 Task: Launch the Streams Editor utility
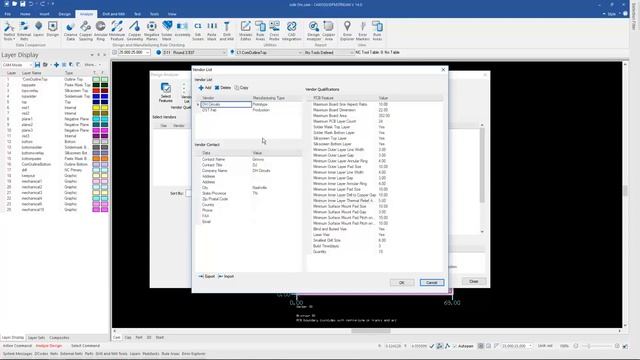245,31
